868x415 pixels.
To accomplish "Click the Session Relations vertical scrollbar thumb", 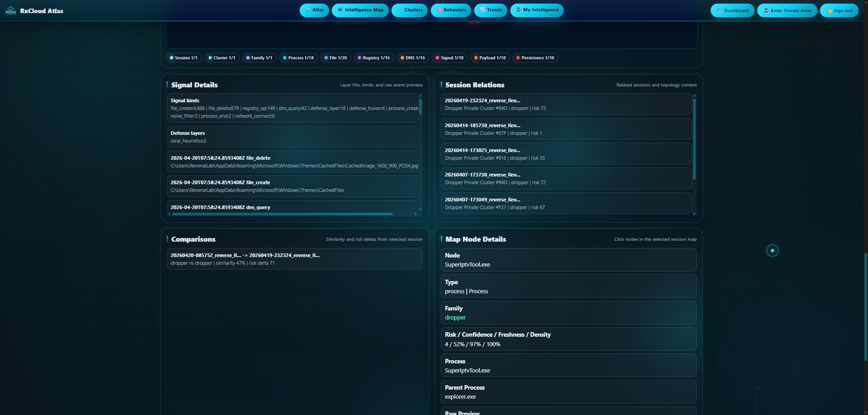I will tap(694, 139).
